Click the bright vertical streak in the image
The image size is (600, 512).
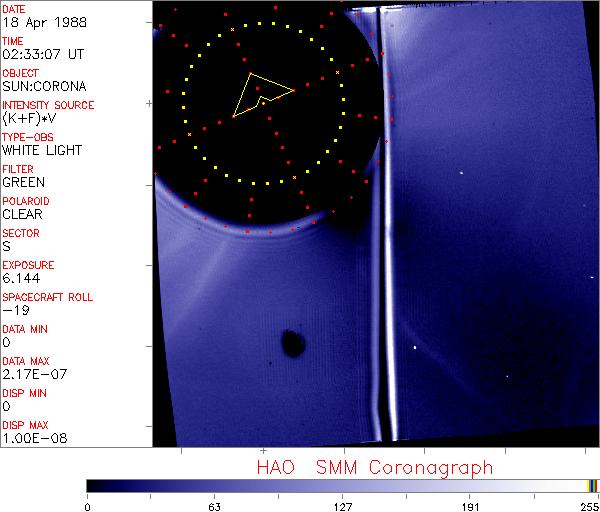point(380,250)
